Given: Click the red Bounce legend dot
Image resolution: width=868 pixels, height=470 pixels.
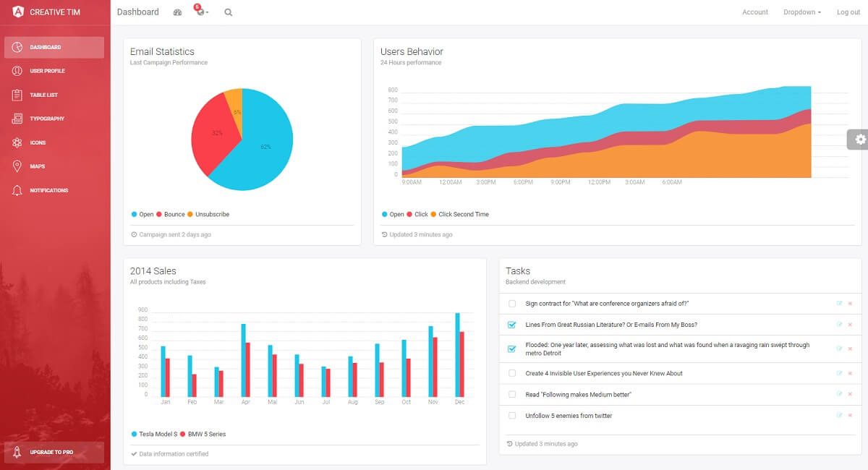Looking at the screenshot, I should tap(159, 215).
